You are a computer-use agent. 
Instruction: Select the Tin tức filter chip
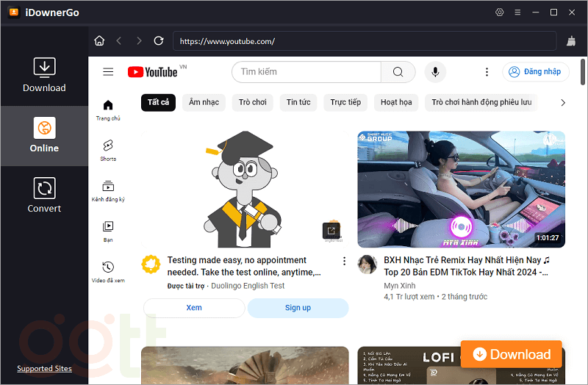click(x=298, y=102)
